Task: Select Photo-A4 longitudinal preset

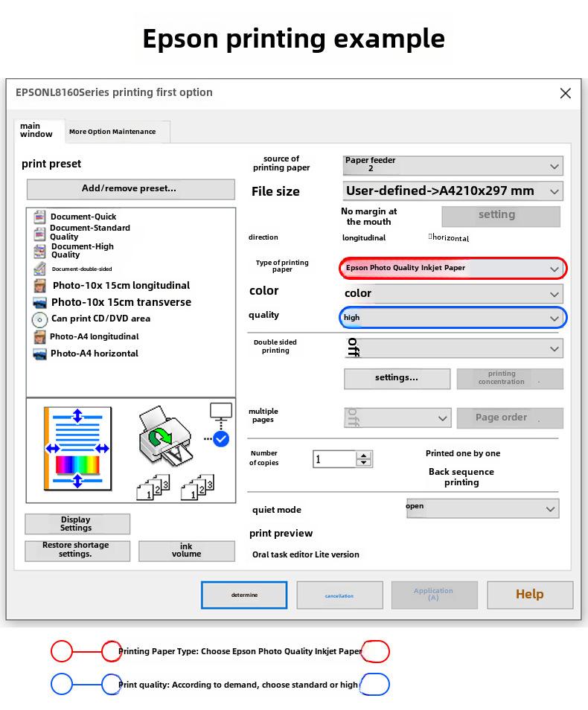Action: tap(95, 336)
